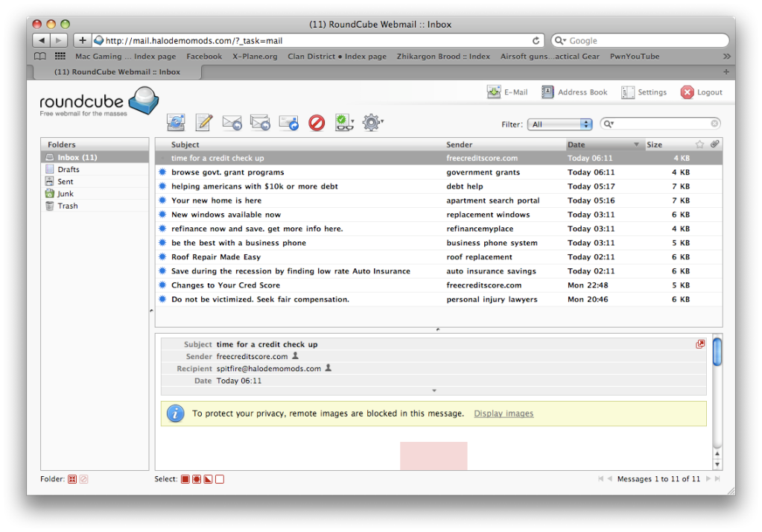Compose a new message with the pencil icon
The height and width of the screenshot is (532, 762).
tap(204, 122)
